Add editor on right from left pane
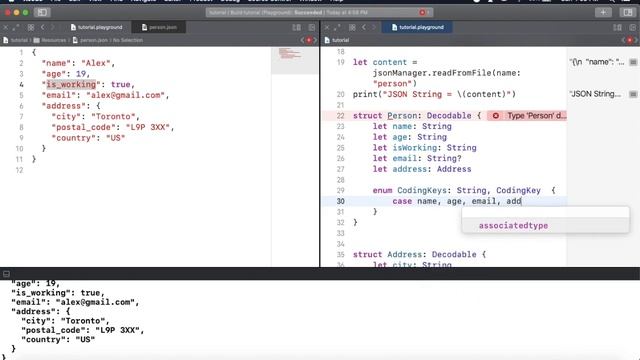 point(312,27)
